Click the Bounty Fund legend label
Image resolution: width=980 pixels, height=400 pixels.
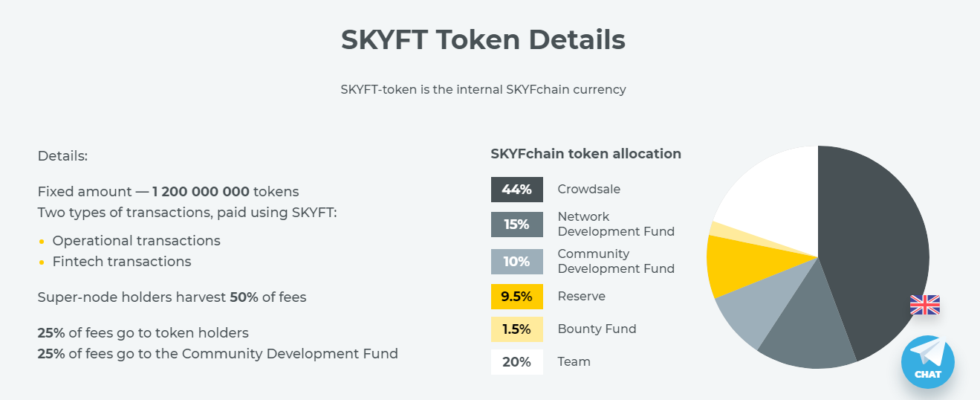(x=597, y=329)
